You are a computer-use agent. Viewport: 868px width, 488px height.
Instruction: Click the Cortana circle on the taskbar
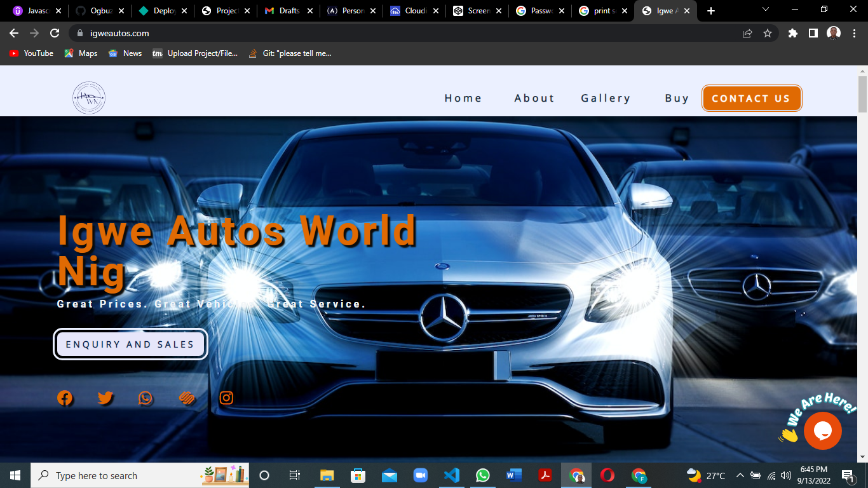coord(264,475)
